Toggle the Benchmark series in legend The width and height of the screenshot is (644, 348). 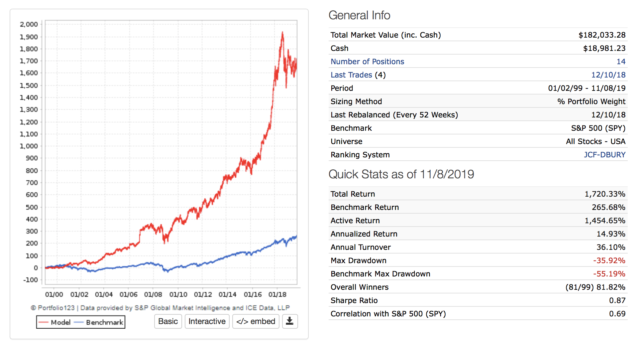[104, 322]
